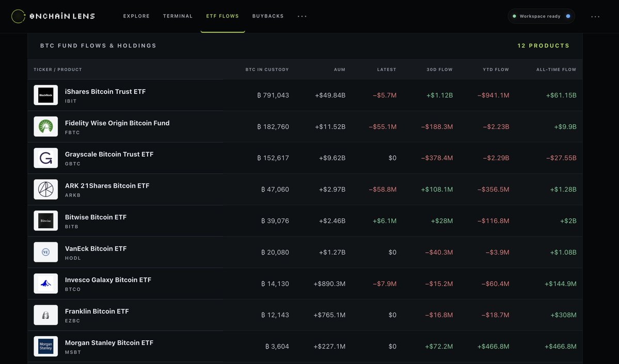This screenshot has height=364, width=619.
Task: Click the EZBC AUM value '+$765.1M'
Action: [329, 315]
